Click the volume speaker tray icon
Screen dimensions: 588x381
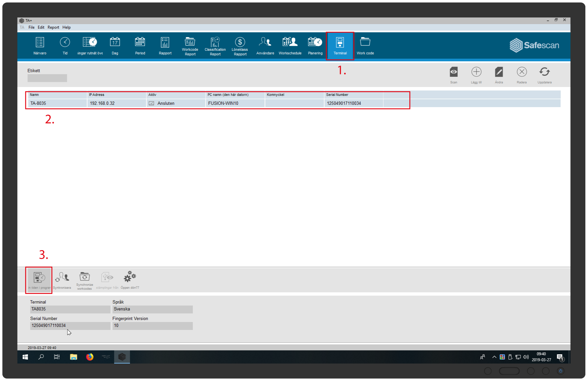[x=526, y=357]
